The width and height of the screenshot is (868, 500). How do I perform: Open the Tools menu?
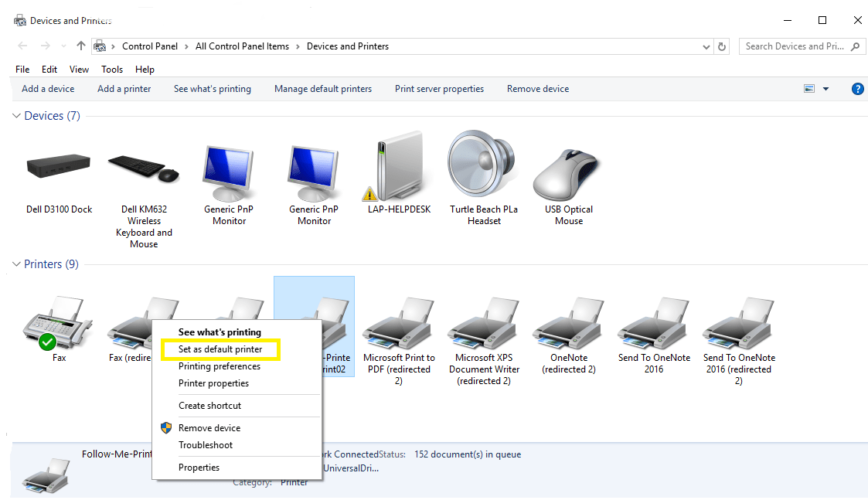tap(111, 69)
